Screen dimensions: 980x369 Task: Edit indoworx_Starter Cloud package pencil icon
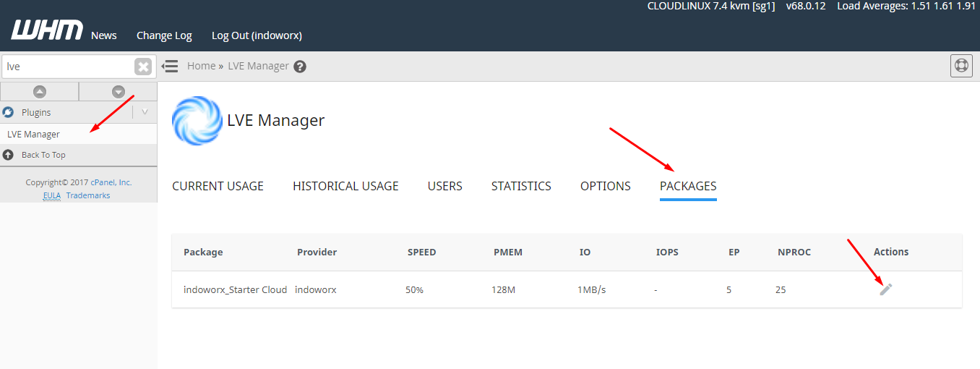pos(886,289)
